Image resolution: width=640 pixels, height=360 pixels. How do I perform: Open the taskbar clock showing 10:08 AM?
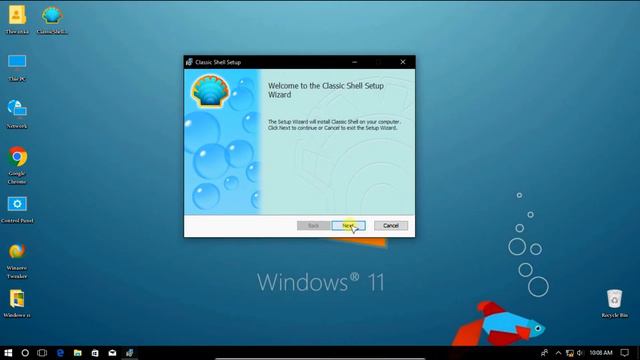point(601,353)
